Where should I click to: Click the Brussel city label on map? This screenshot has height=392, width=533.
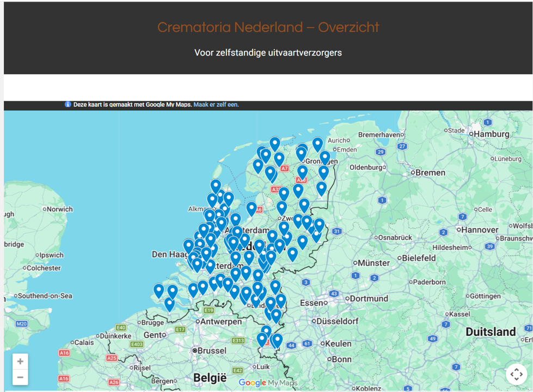[211, 351]
